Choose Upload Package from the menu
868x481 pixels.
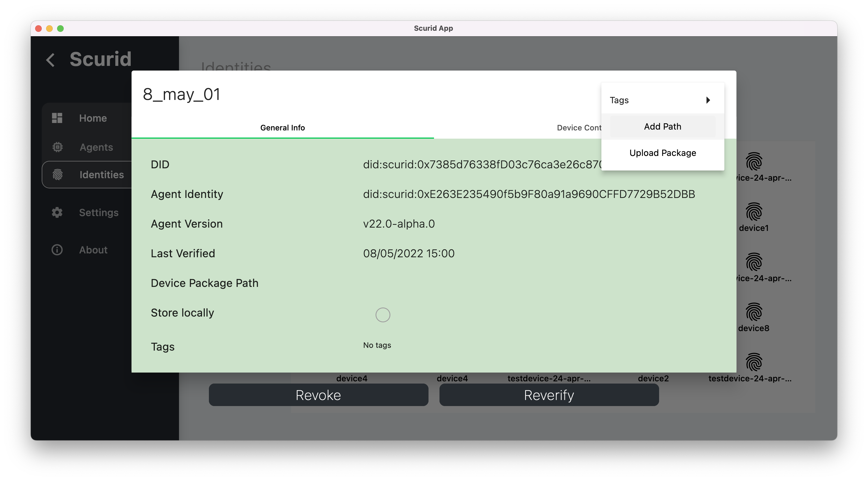coord(662,153)
